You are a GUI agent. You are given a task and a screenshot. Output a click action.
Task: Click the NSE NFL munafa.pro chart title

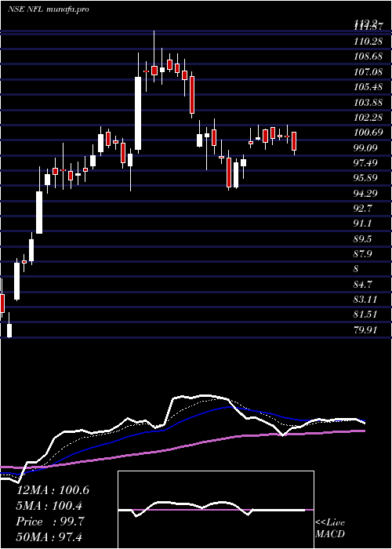point(48,9)
